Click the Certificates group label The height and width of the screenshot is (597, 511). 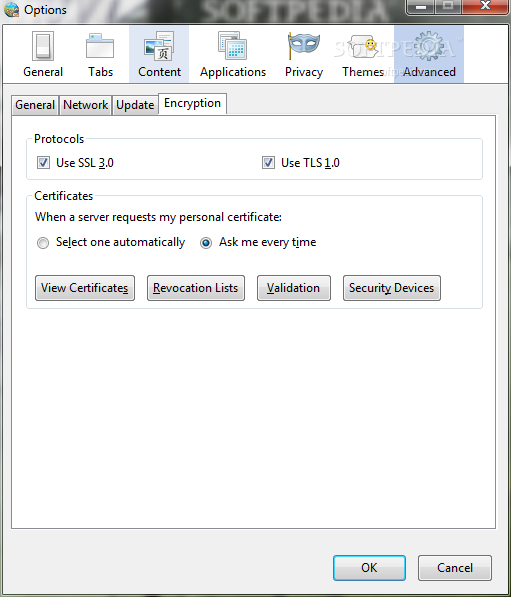click(64, 196)
